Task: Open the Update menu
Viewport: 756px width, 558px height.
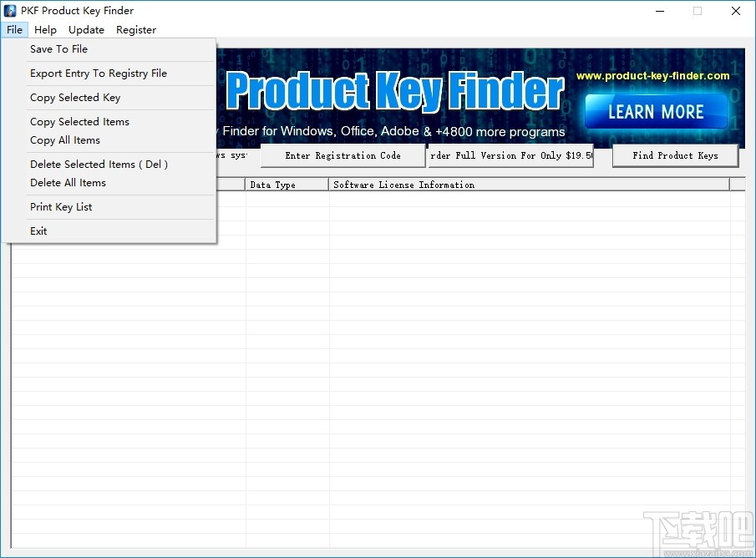Action: (x=86, y=29)
